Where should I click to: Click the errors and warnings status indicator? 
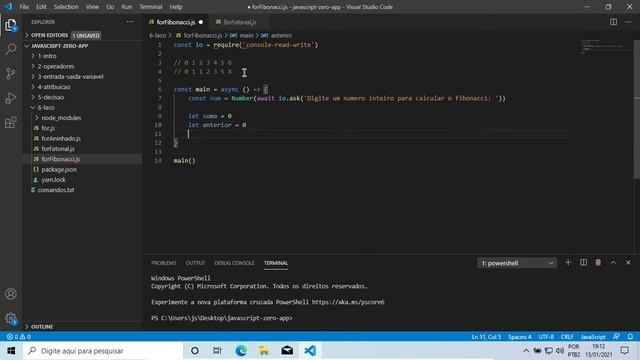point(18,337)
